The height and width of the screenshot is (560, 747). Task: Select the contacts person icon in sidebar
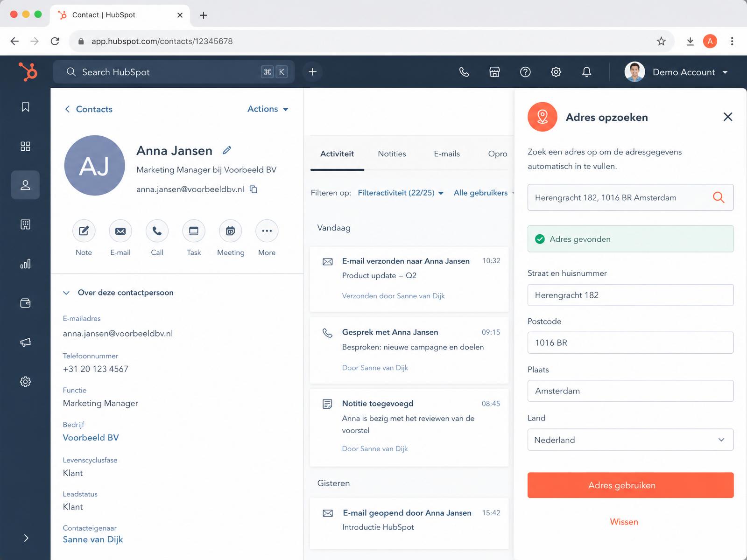pos(26,185)
